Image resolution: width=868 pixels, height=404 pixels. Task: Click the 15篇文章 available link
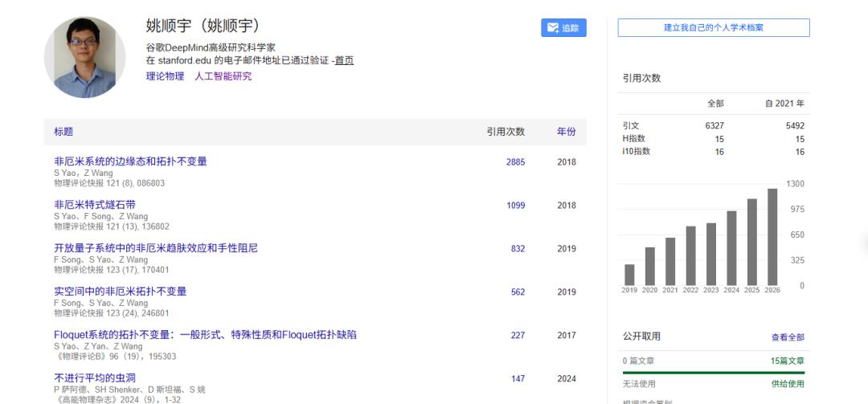(x=788, y=361)
